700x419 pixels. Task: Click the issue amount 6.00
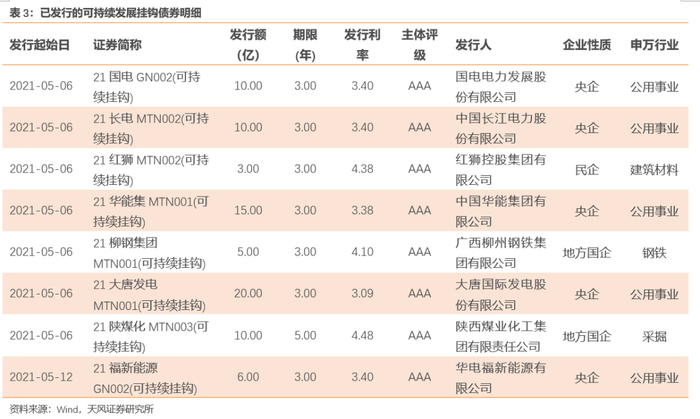pos(248,377)
